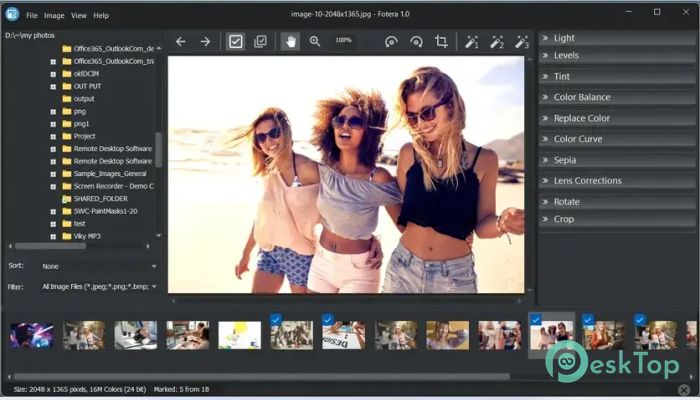Open the Help menu

101,15
